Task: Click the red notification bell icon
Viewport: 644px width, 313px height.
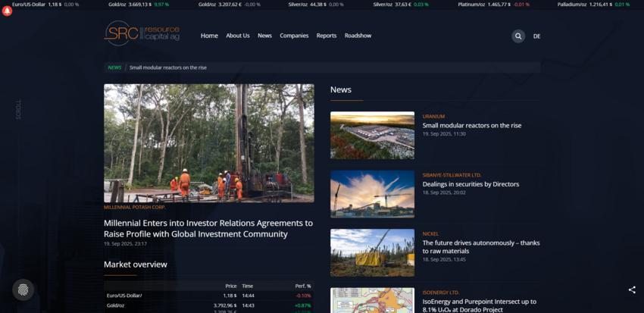Action: click(8, 11)
